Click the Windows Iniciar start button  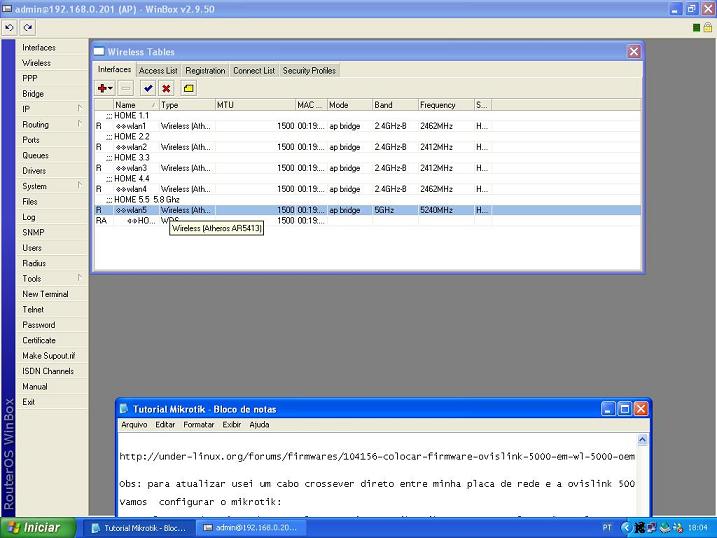37,528
